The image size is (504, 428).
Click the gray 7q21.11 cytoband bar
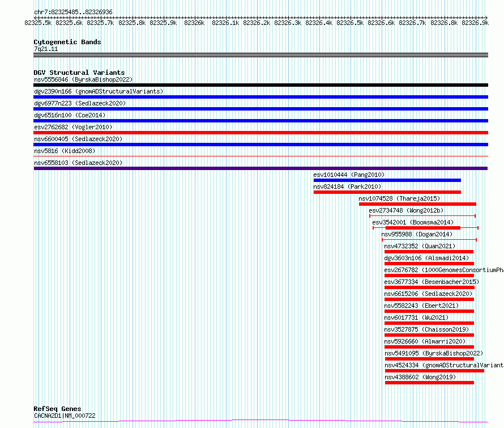[260, 55]
